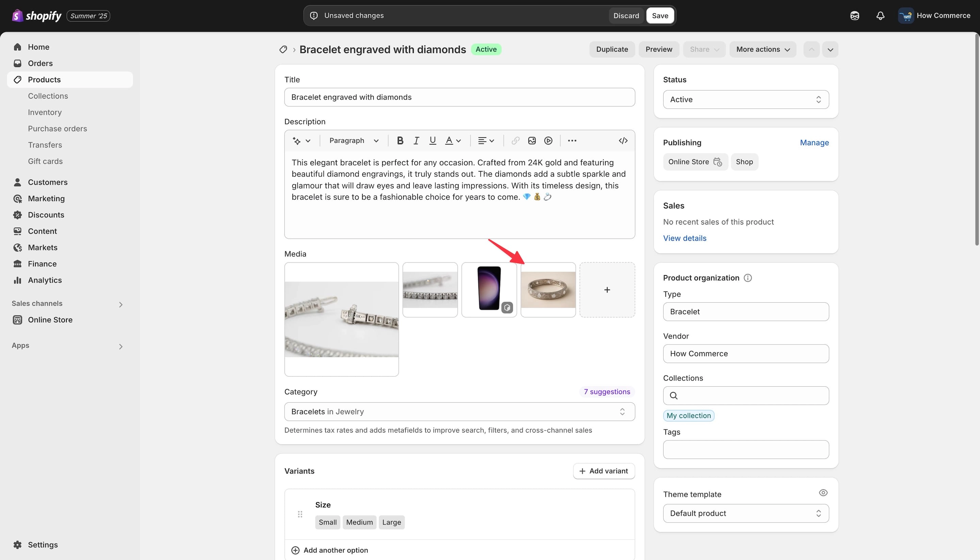Click the Online Store schedule icon

click(x=718, y=162)
